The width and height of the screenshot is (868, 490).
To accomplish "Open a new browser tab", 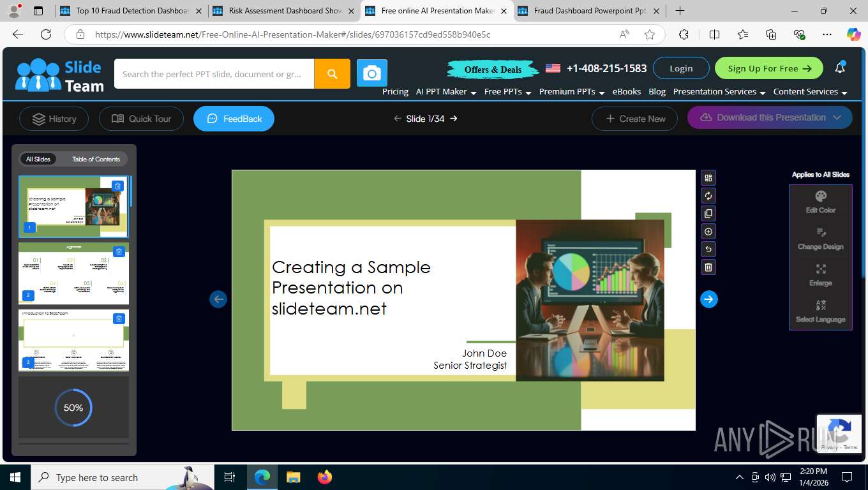I will 680,11.
